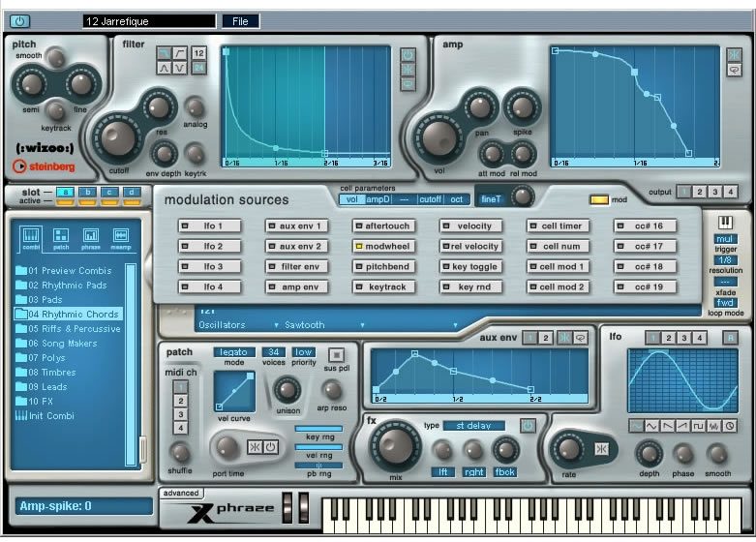Screen dimensions: 756x542
Task: Enable aux env 2 modulation source
Action: click(297, 247)
